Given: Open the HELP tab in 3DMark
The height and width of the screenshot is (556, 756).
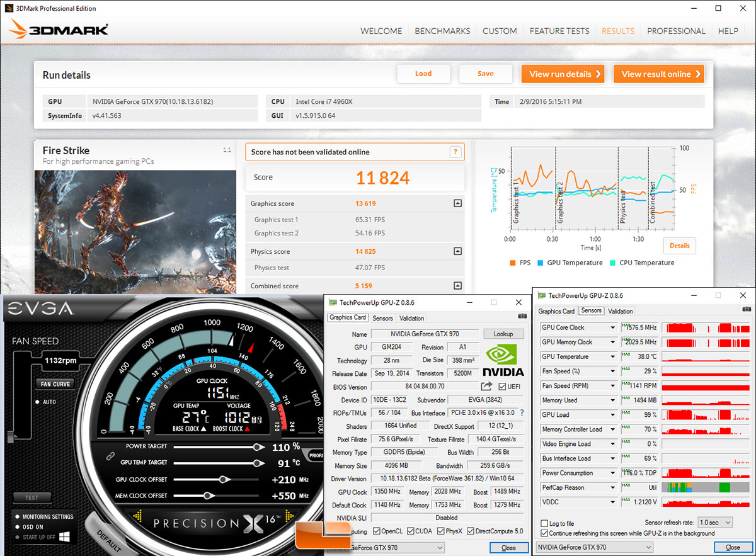Looking at the screenshot, I should coord(728,31).
